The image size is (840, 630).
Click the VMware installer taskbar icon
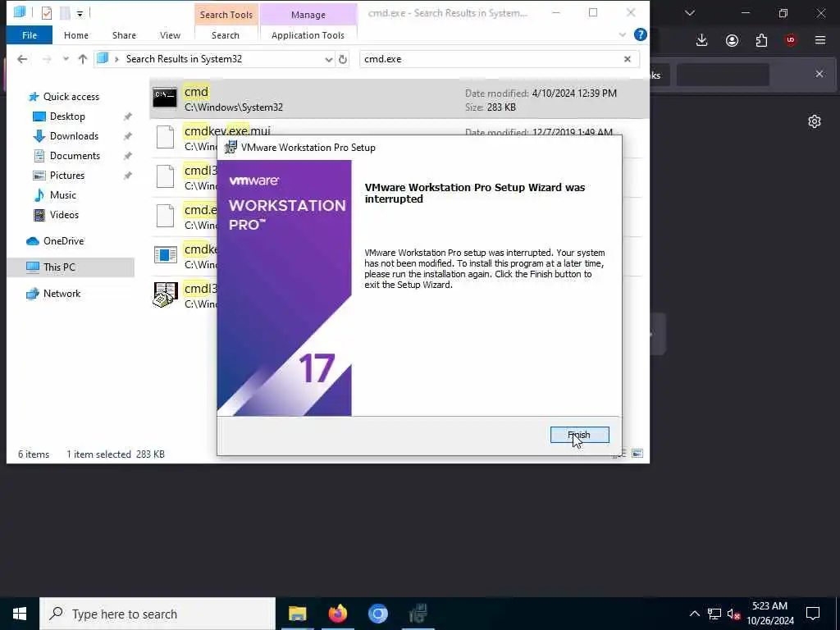418,614
